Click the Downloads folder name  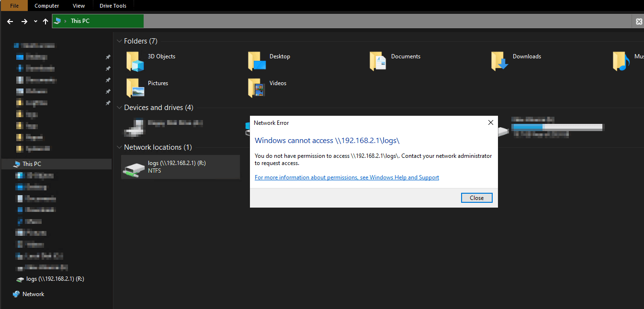pyautogui.click(x=527, y=56)
